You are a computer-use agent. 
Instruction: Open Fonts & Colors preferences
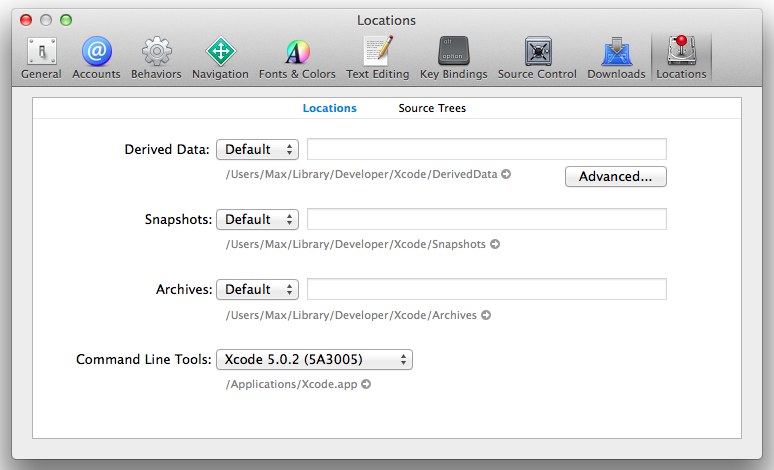(297, 57)
